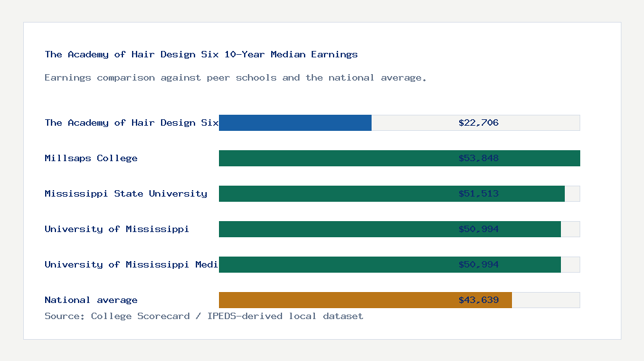644x361 pixels.
Task: Select the 'University of Mississippi' row label
Action: (x=117, y=229)
